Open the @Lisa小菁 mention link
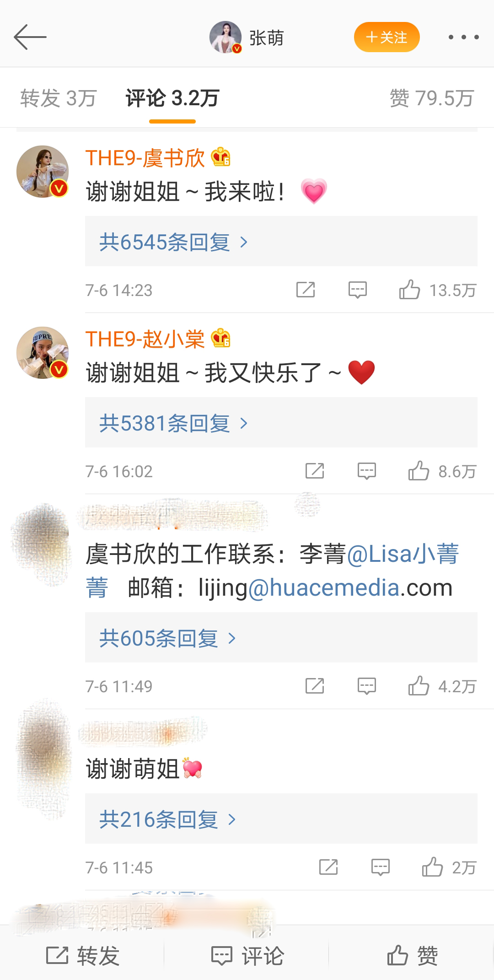 403,555
